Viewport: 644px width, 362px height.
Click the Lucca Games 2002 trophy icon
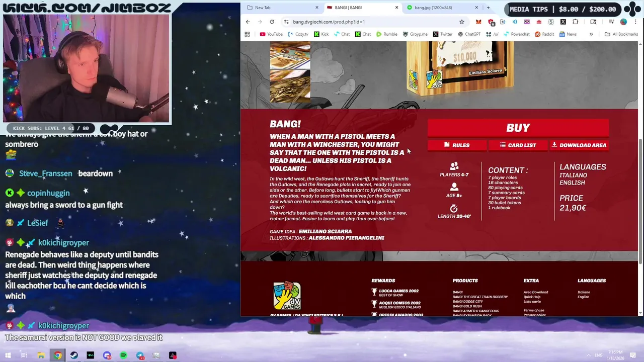374,292
